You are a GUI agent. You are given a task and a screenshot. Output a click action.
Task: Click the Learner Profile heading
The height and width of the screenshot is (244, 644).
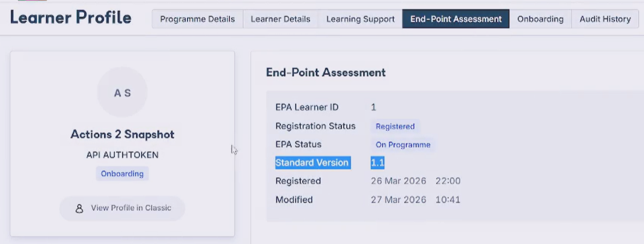71,17
